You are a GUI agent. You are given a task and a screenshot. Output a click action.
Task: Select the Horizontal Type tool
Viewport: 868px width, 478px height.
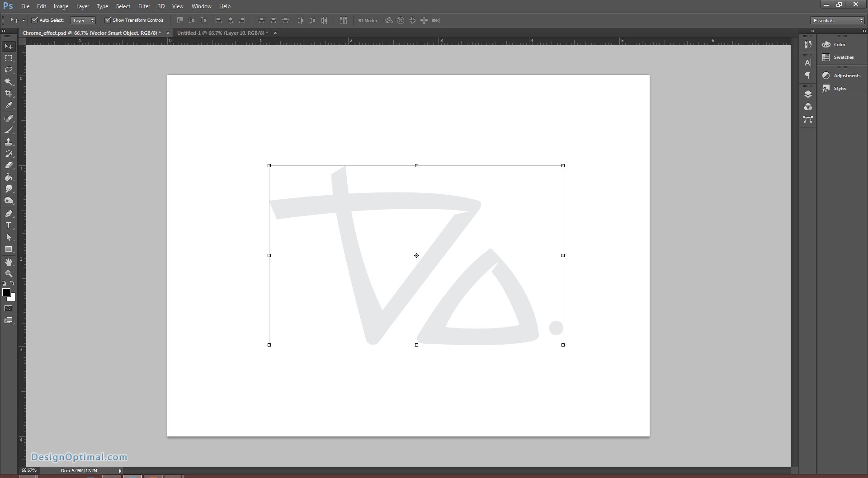pos(9,225)
